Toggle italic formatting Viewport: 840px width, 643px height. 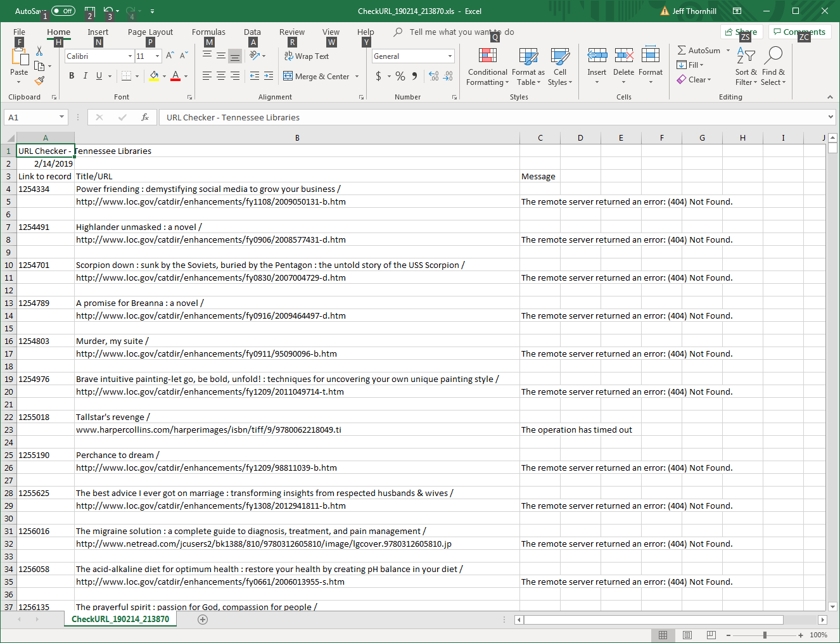86,76
